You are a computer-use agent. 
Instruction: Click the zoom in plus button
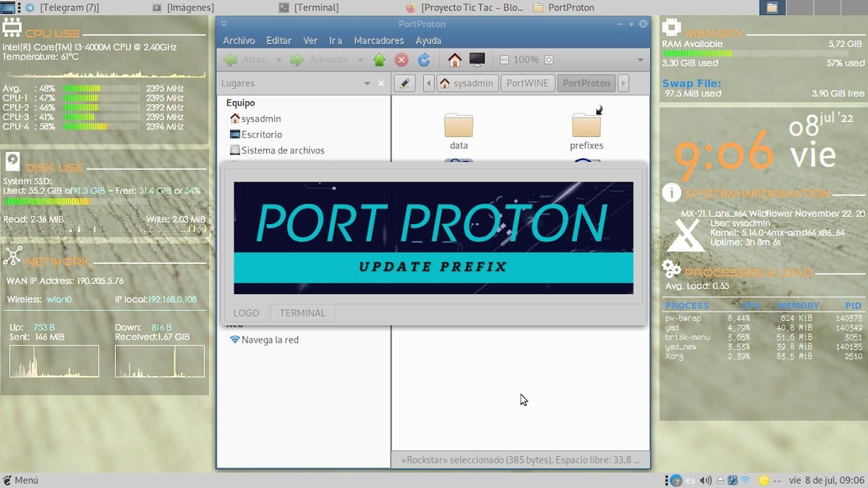coord(549,60)
